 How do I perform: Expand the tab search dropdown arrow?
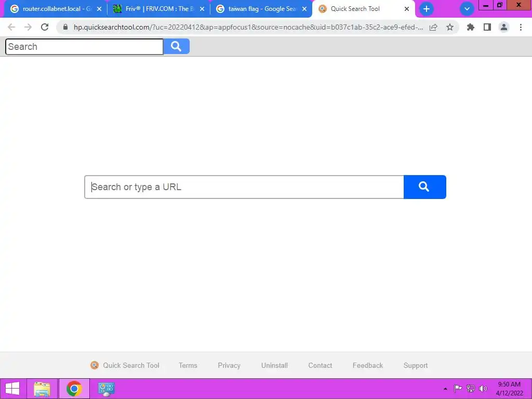(467, 9)
